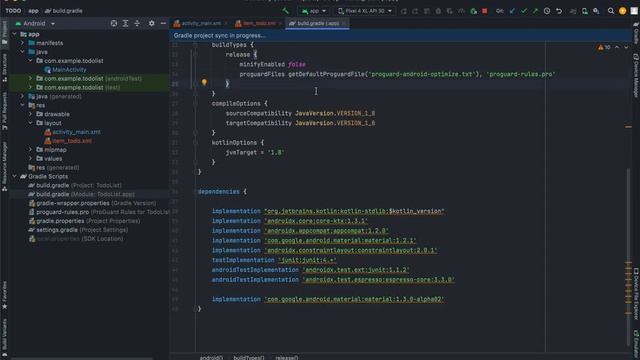
Task: Click the yellow lightbulb quick-fix icon
Action: click(204, 83)
